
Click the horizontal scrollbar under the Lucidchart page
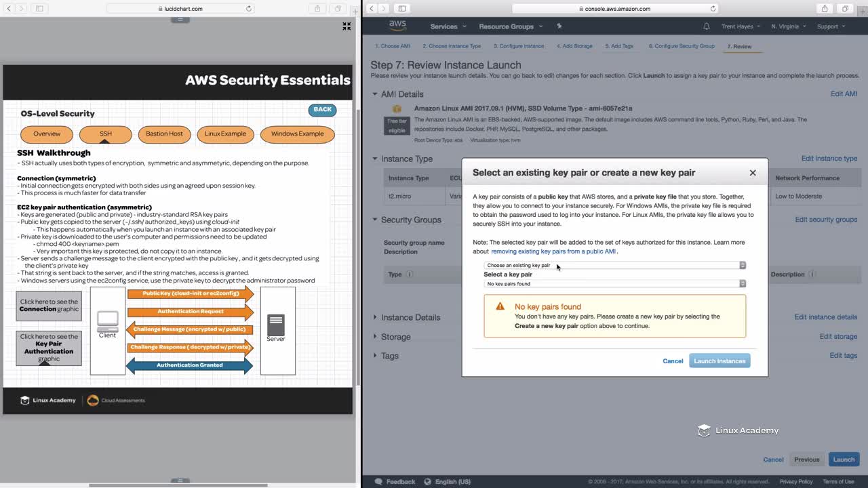(178, 485)
